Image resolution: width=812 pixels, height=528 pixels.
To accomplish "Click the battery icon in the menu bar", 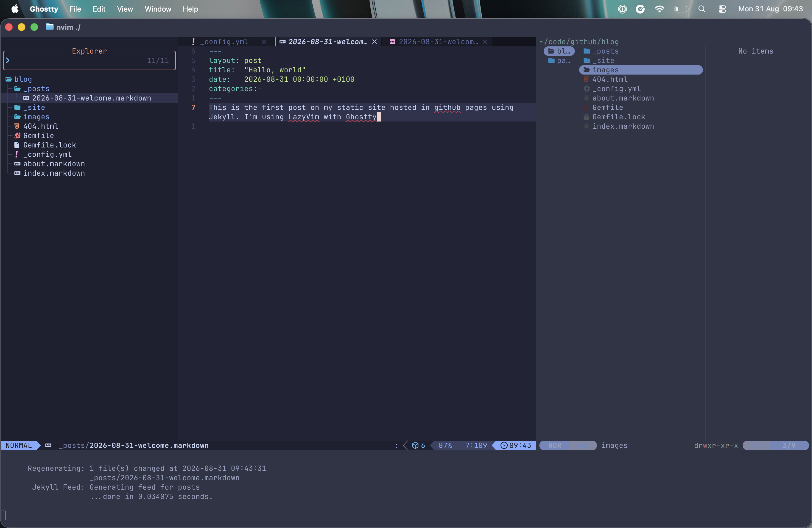I will pyautogui.click(x=681, y=9).
